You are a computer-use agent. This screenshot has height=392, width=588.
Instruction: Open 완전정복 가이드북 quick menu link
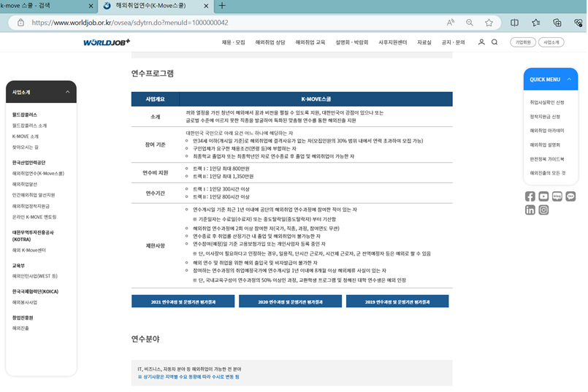[x=547, y=159]
